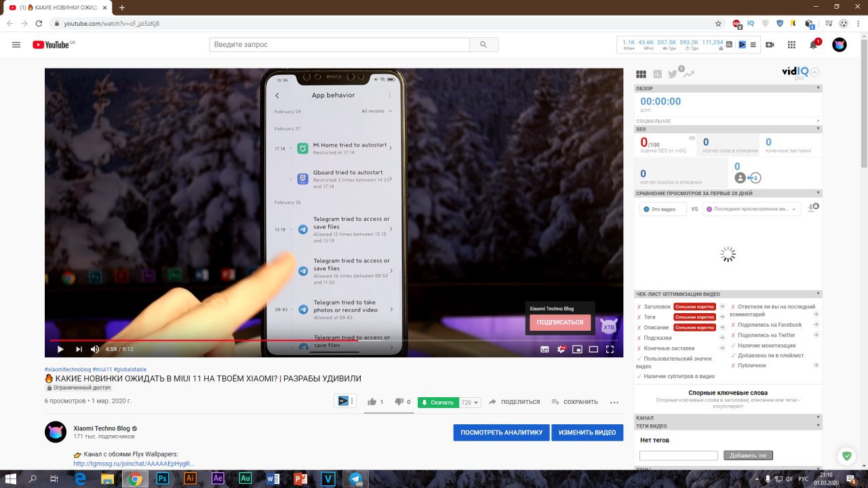Viewport: 868px width, 488px height.
Task: Open vidIQ bar chart stats icon in header
Action: click(730, 45)
